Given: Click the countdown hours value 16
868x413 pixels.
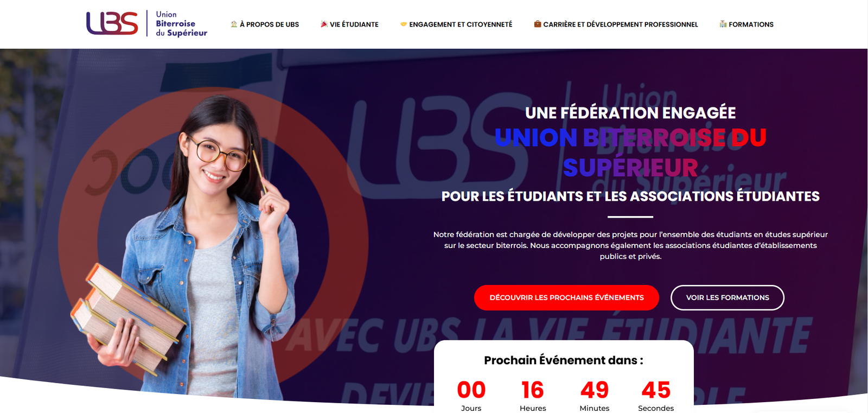Looking at the screenshot, I should coord(533,390).
